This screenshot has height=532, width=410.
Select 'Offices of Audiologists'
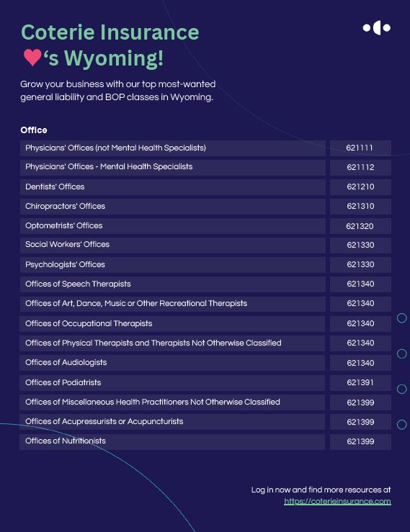[x=172, y=363]
